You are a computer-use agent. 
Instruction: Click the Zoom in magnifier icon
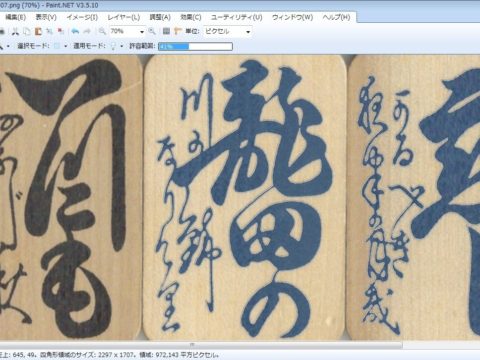click(152, 31)
